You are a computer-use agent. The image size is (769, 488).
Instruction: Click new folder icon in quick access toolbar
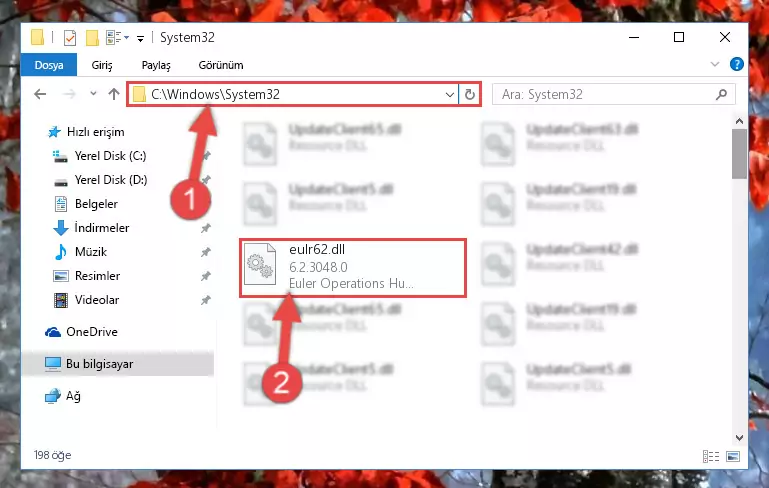[92, 38]
